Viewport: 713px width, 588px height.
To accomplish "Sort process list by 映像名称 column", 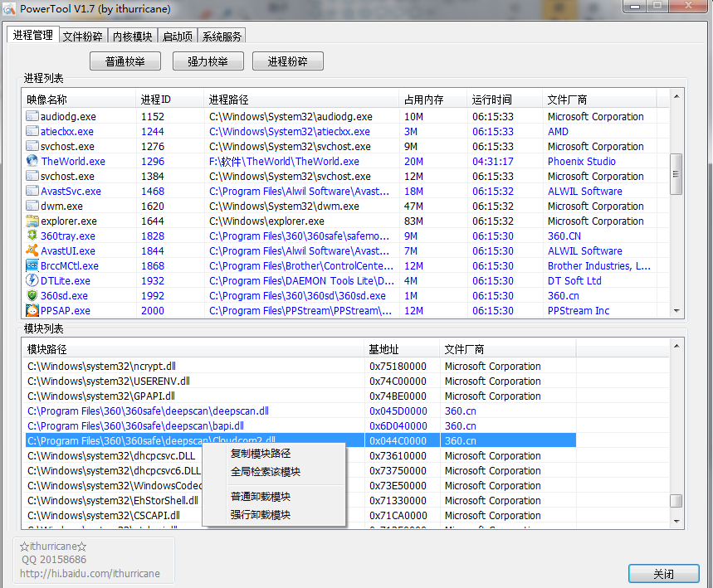I will click(79, 99).
